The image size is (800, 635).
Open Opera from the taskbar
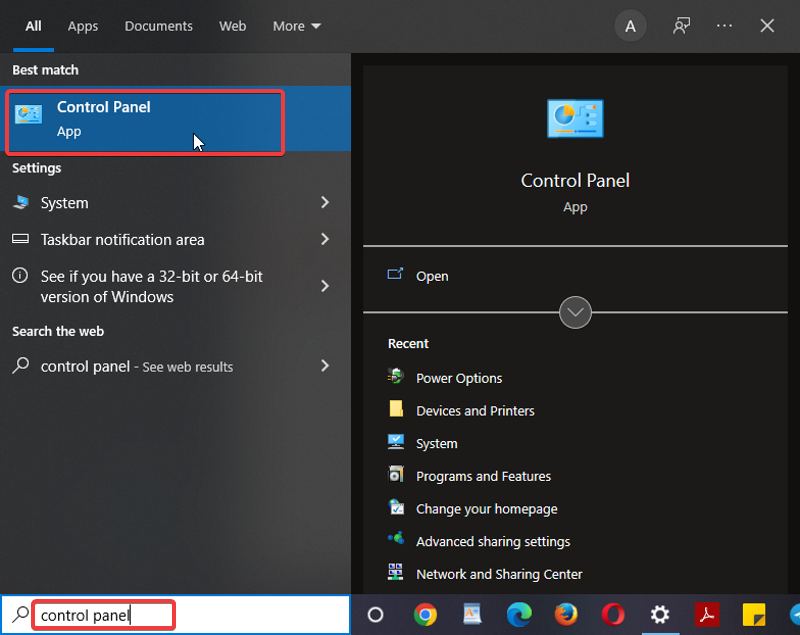(x=613, y=614)
